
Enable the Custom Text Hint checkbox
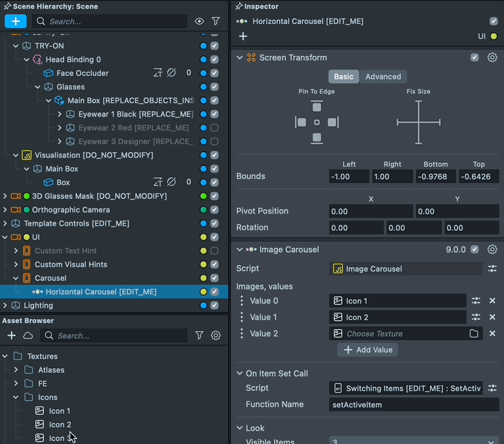pos(214,251)
